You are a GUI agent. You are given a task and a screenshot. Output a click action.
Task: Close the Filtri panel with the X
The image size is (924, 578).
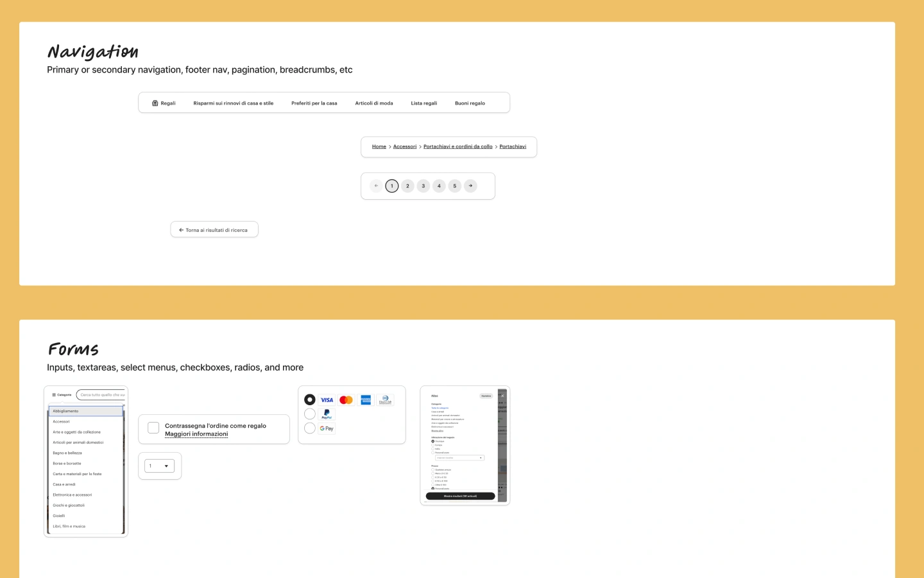pos(502,396)
